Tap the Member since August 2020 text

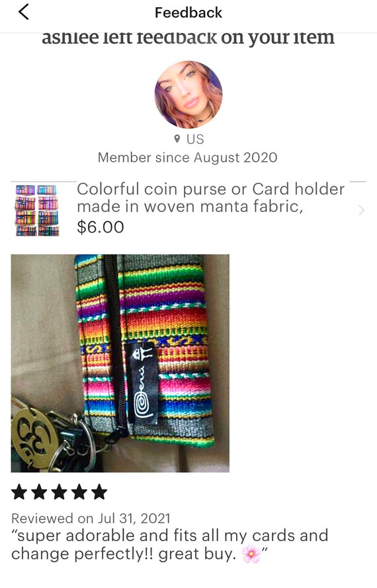tap(188, 157)
